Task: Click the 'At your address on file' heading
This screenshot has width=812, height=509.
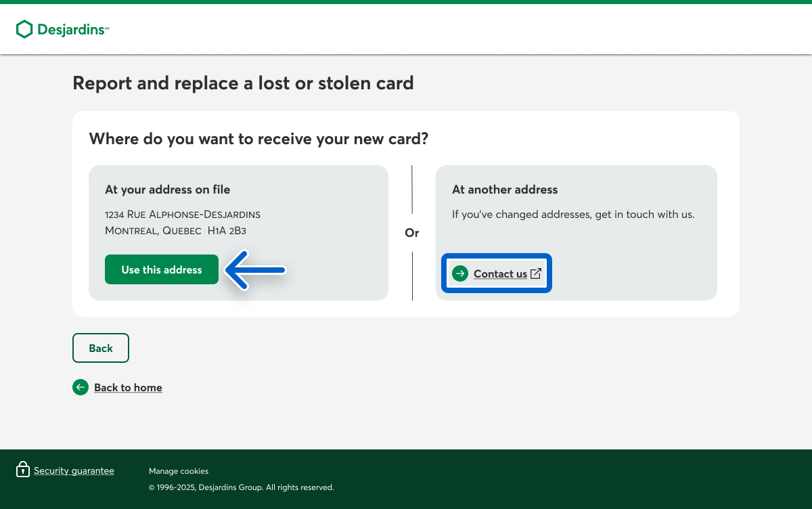Action: point(167,190)
